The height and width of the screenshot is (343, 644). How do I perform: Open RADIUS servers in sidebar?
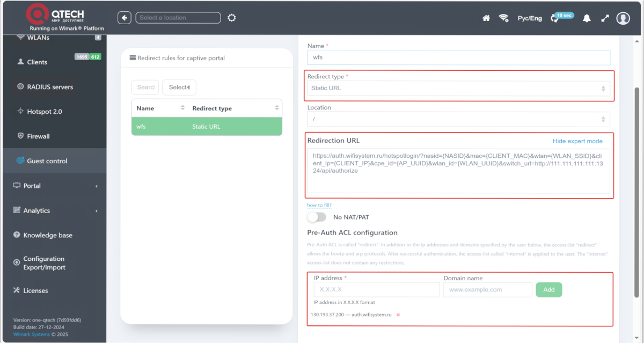[49, 87]
